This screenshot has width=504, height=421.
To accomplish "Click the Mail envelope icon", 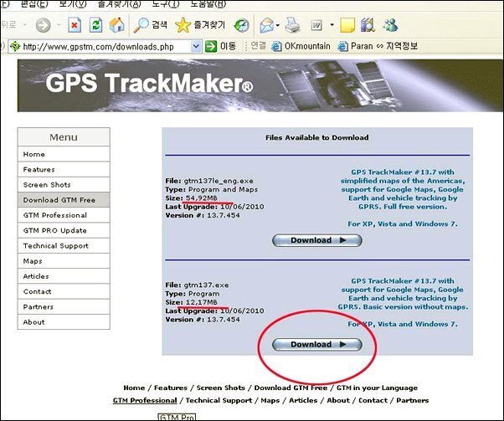I will pyautogui.click(x=266, y=25).
